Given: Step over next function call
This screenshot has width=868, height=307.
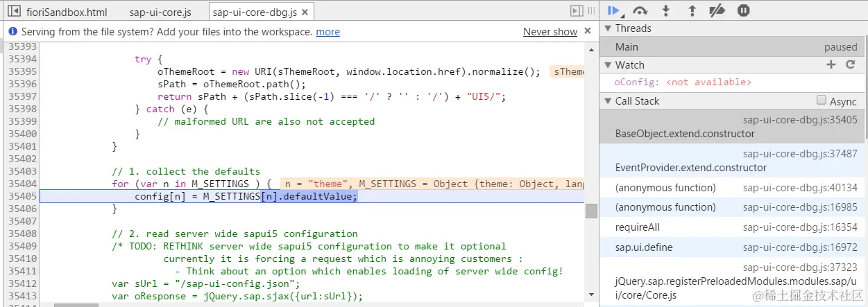Looking at the screenshot, I should [640, 10].
